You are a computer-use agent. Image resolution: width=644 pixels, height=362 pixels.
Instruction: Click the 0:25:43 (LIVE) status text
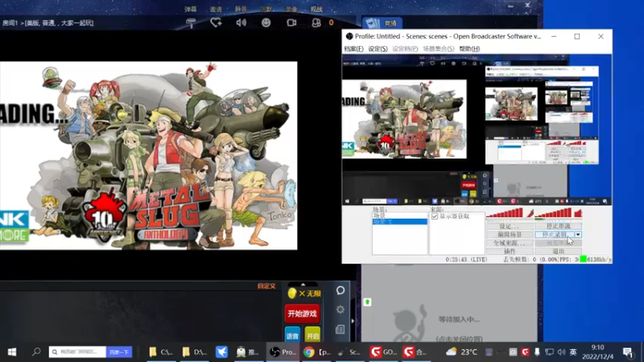pos(466,260)
